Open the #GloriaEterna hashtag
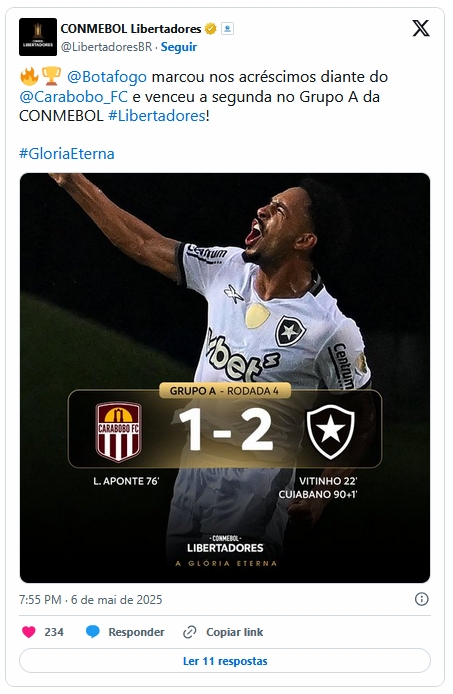This screenshot has width=453, height=694. click(67, 154)
